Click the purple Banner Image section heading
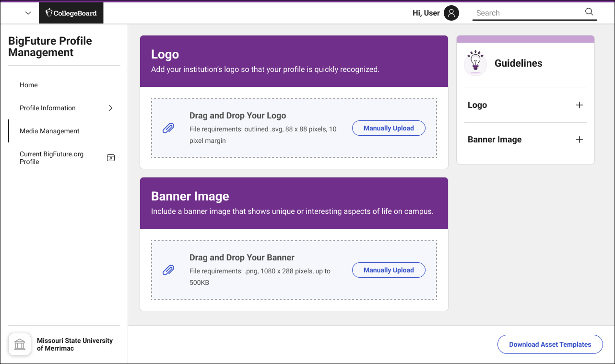The width and height of the screenshot is (615, 364). pyautogui.click(x=190, y=196)
